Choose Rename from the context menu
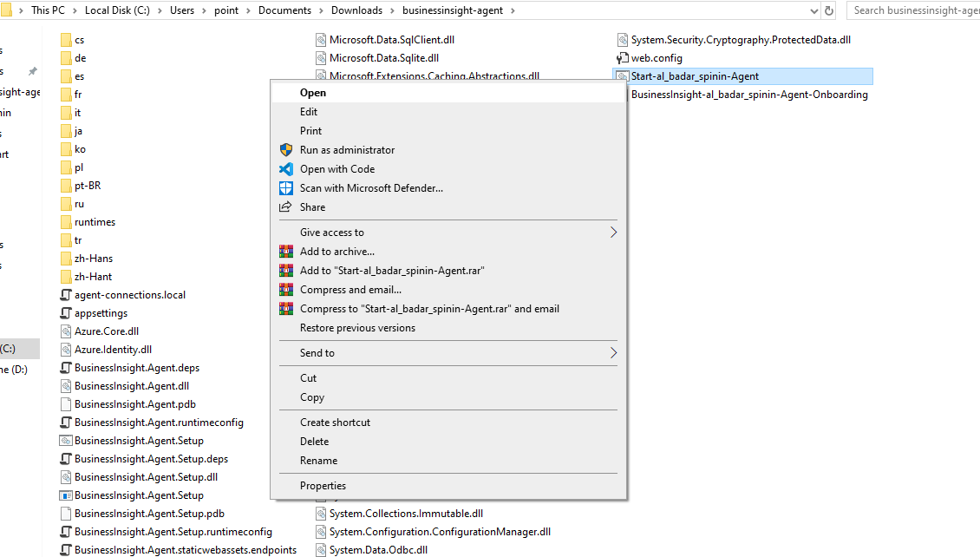 pyautogui.click(x=448, y=461)
